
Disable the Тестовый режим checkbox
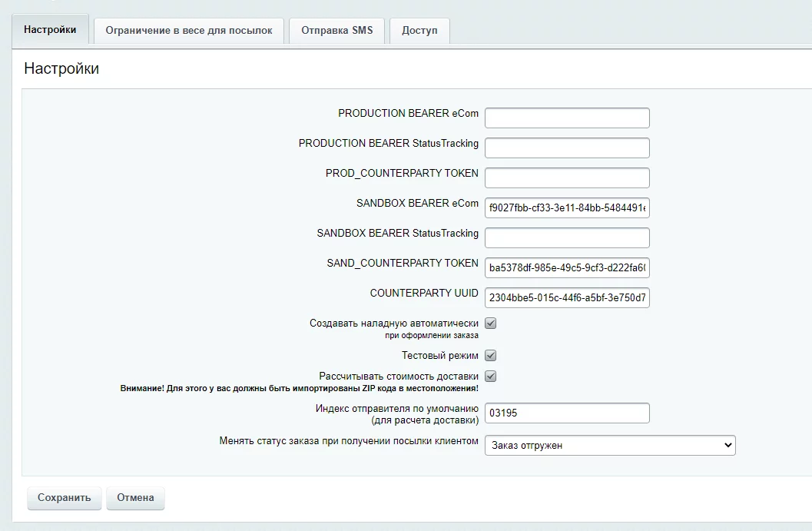[491, 356]
